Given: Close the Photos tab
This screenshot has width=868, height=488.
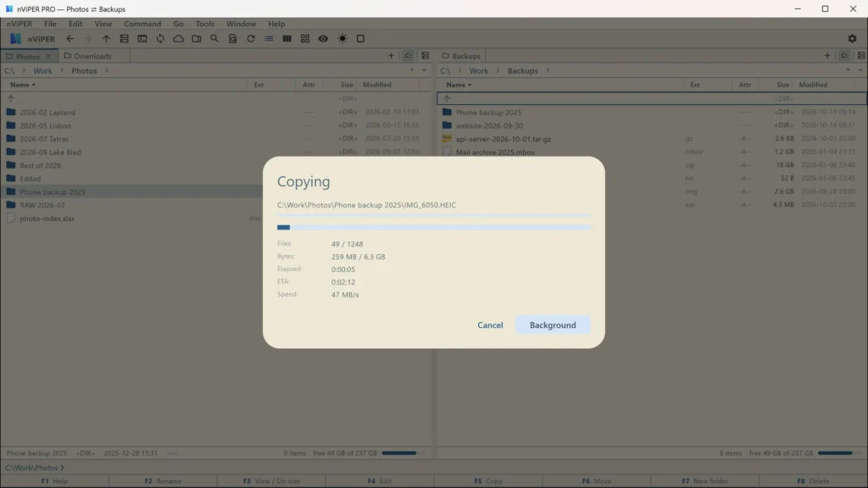Looking at the screenshot, I should pyautogui.click(x=48, y=56).
